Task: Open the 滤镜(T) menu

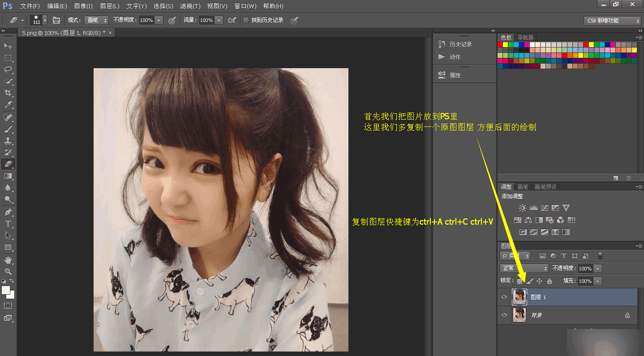Action: pyautogui.click(x=190, y=6)
